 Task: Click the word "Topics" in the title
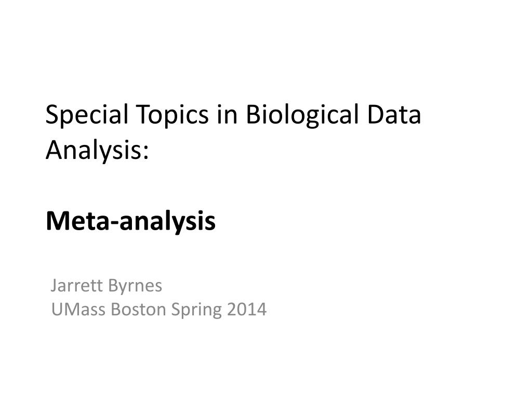(x=172, y=115)
